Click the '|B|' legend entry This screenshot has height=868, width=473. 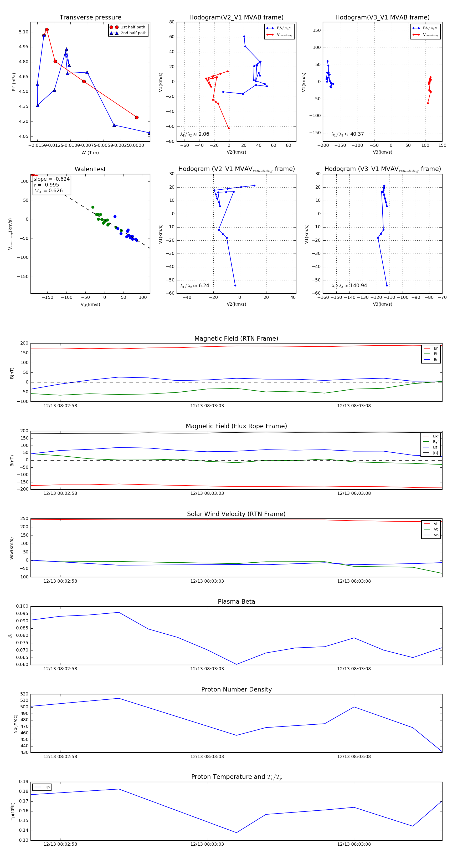(431, 453)
